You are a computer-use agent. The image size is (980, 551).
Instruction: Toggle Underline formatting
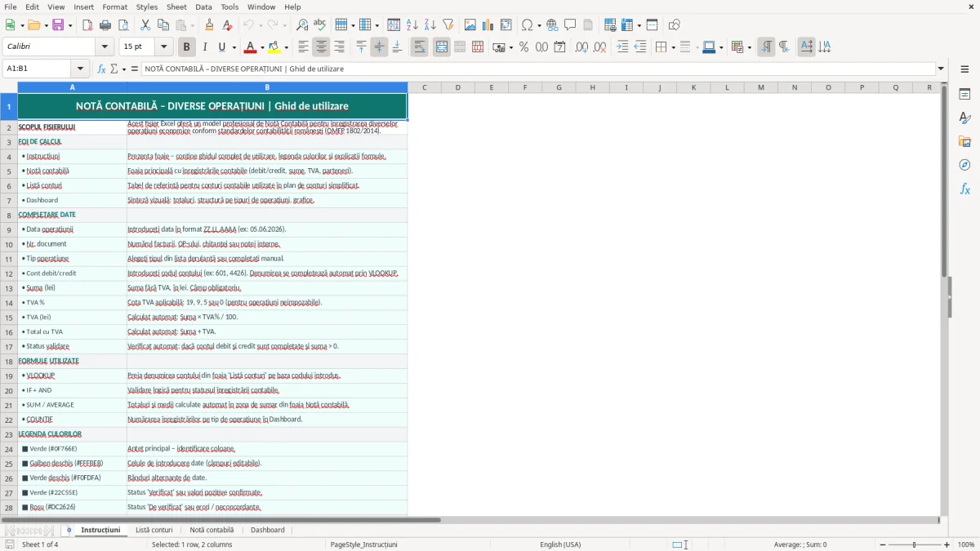point(220,47)
